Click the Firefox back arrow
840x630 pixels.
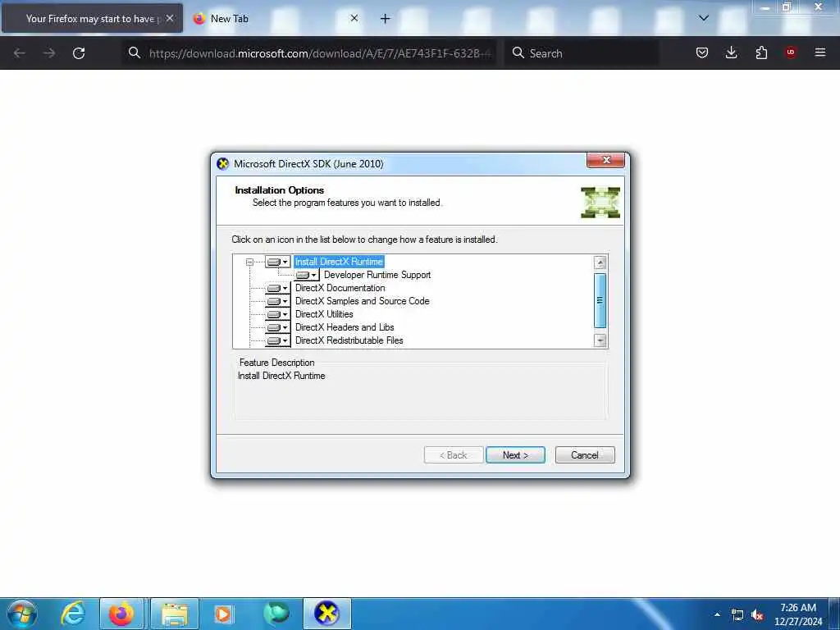tap(20, 53)
